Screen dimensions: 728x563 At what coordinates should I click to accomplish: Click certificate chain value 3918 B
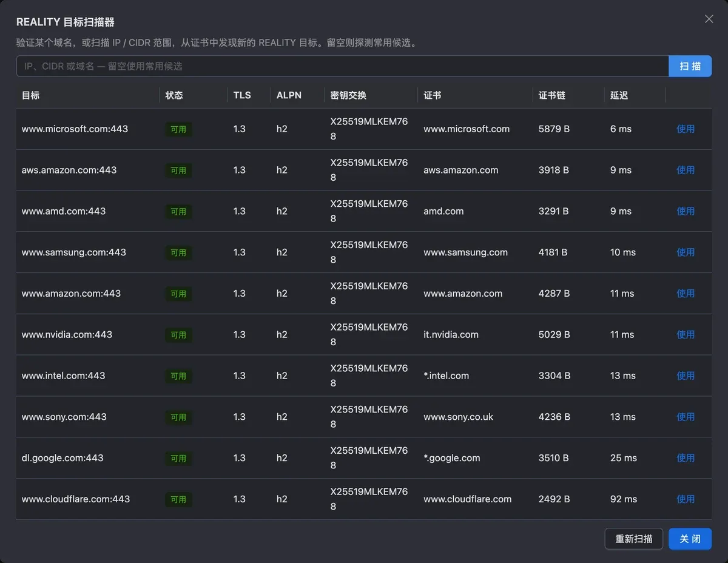coord(554,170)
